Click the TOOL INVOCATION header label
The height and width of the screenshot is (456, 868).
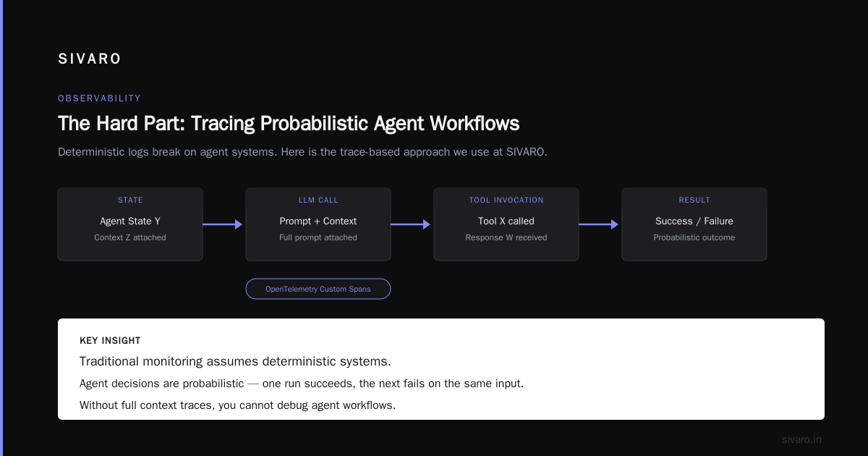click(x=506, y=200)
